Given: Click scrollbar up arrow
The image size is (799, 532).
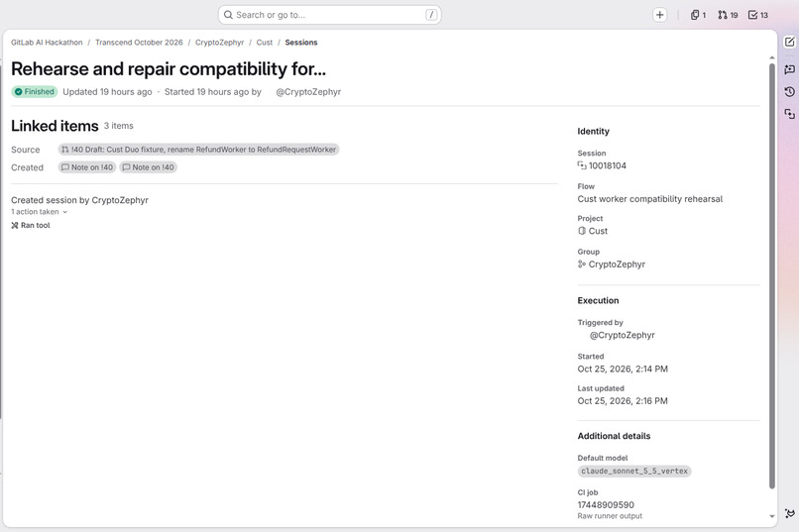Looking at the screenshot, I should tap(772, 57).
